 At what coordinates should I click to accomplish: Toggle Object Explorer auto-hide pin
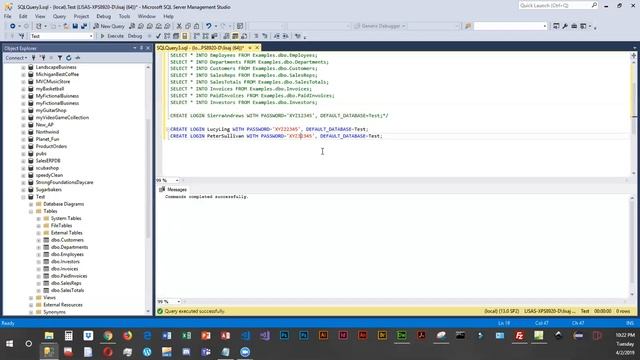coord(141,48)
